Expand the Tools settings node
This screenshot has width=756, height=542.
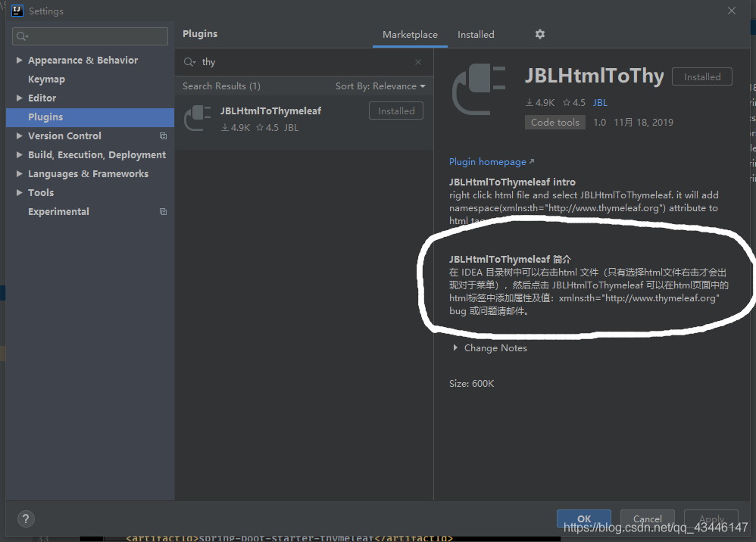19,193
